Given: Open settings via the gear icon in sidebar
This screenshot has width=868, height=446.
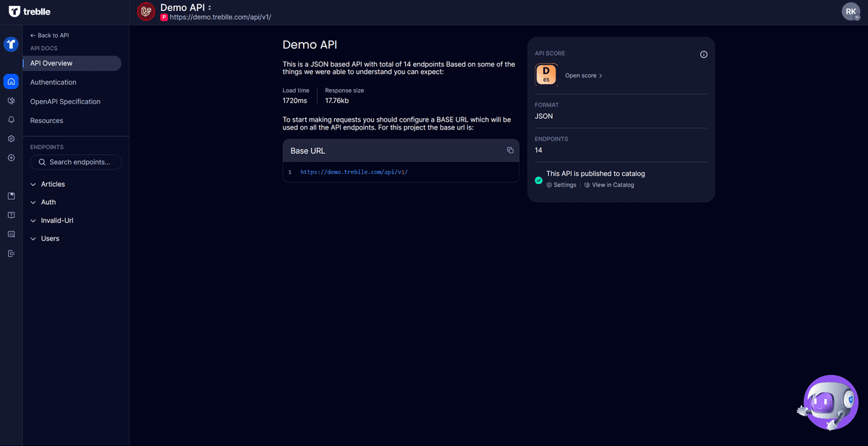Looking at the screenshot, I should pos(11,139).
